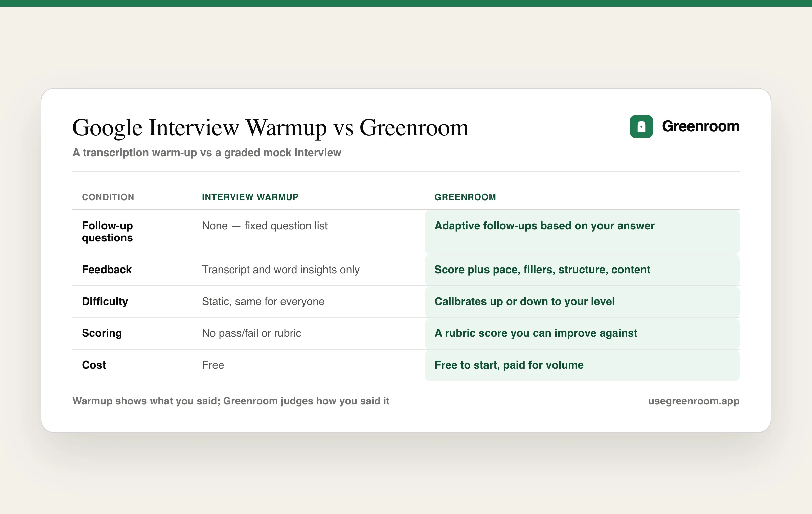Click the Greenroom brand name text
Viewport: 812px width, 514px height.
[701, 126]
